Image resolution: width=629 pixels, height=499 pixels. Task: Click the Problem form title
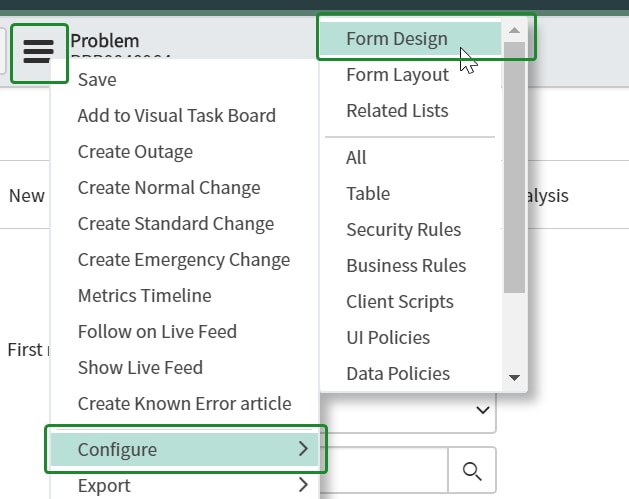tap(105, 41)
